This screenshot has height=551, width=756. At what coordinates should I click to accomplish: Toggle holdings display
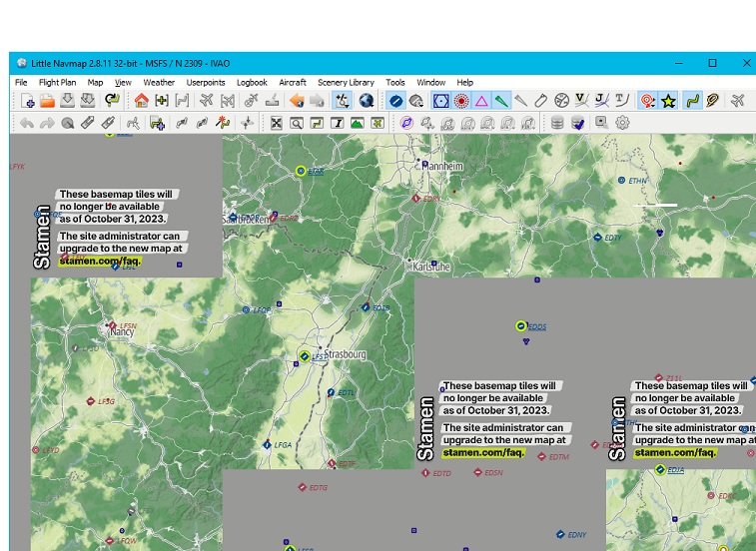(541, 101)
